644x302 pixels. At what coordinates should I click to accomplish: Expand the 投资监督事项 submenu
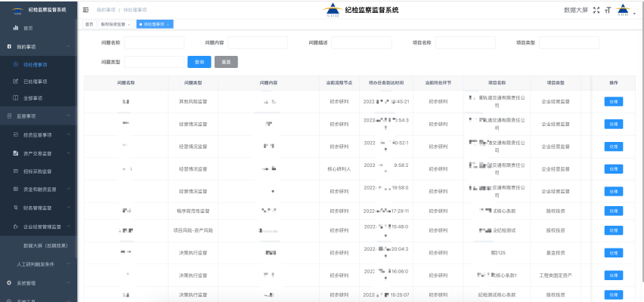click(x=69, y=135)
